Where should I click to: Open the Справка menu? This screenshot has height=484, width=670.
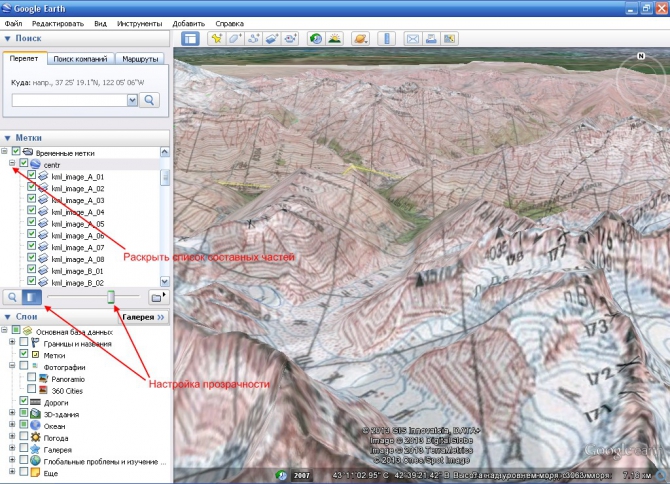click(229, 23)
